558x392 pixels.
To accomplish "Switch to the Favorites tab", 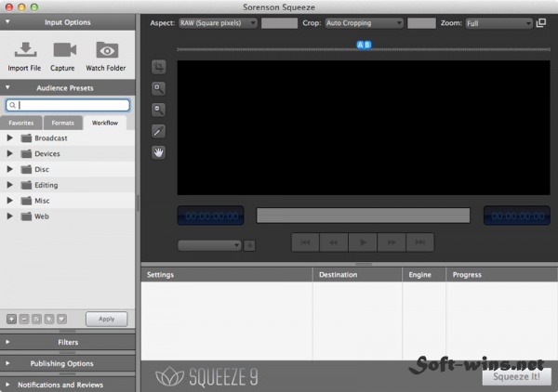I will click(x=21, y=123).
